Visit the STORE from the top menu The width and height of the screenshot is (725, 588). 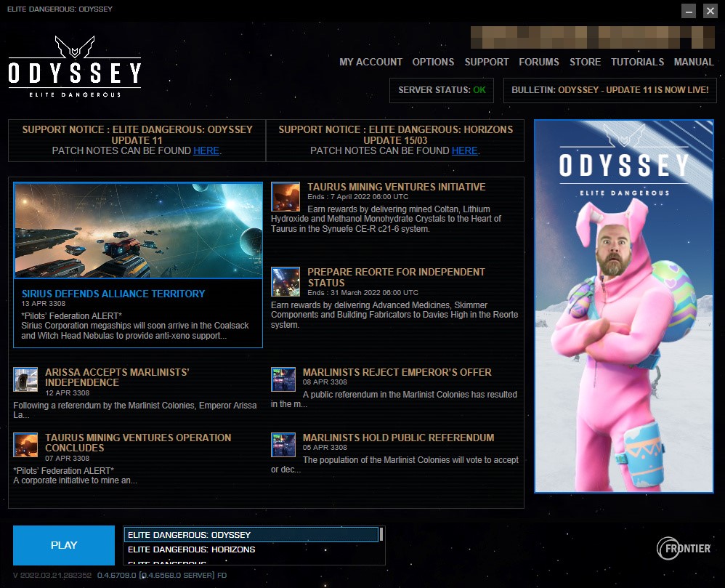(x=585, y=62)
